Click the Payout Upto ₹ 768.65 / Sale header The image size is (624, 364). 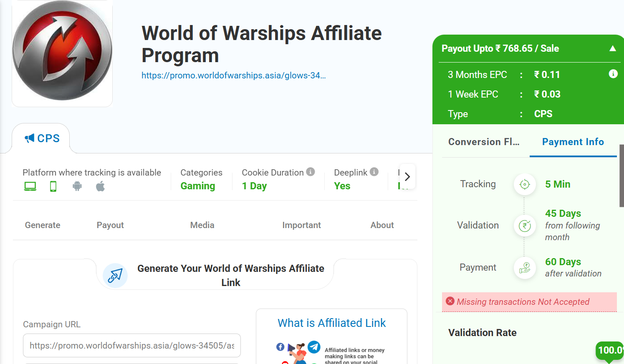click(500, 48)
